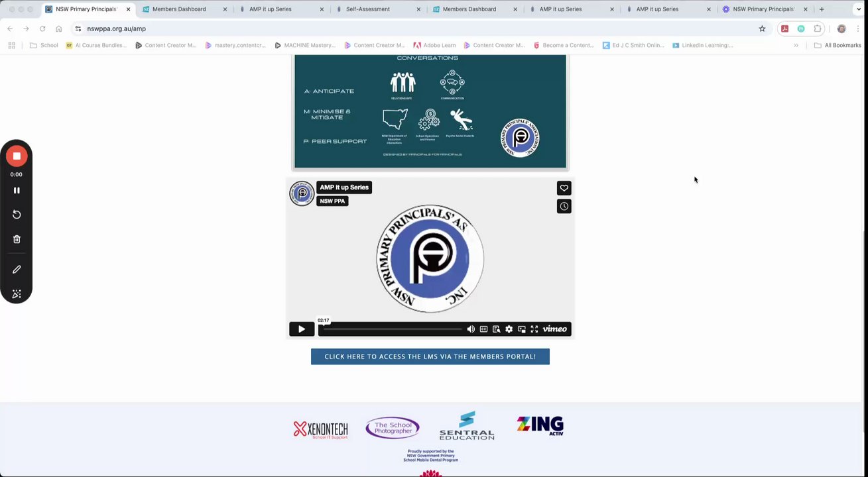Open the All Bookmarks folder
The height and width of the screenshot is (477, 868).
[x=837, y=45]
